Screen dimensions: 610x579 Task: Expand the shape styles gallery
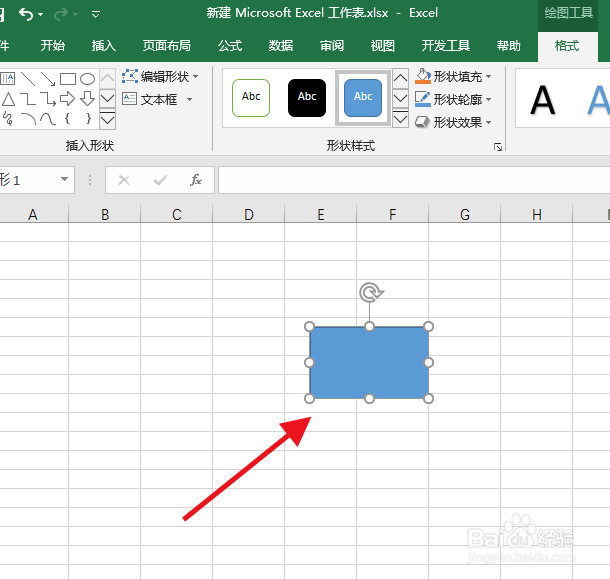400,119
